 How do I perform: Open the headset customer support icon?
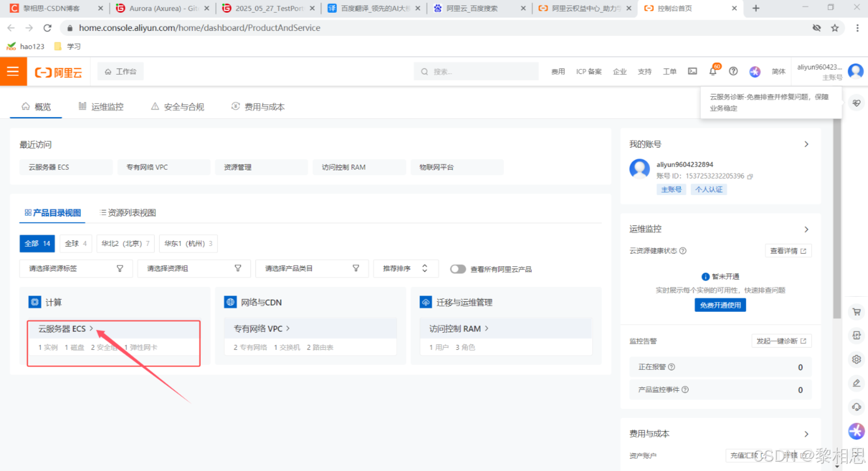856,407
